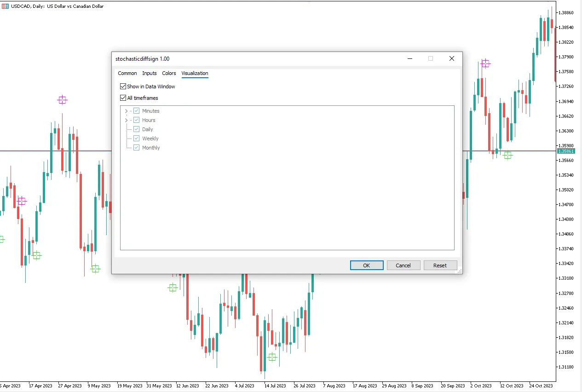This screenshot has height=392, width=582.
Task: Expand the Hours tree node
Action: [126, 120]
